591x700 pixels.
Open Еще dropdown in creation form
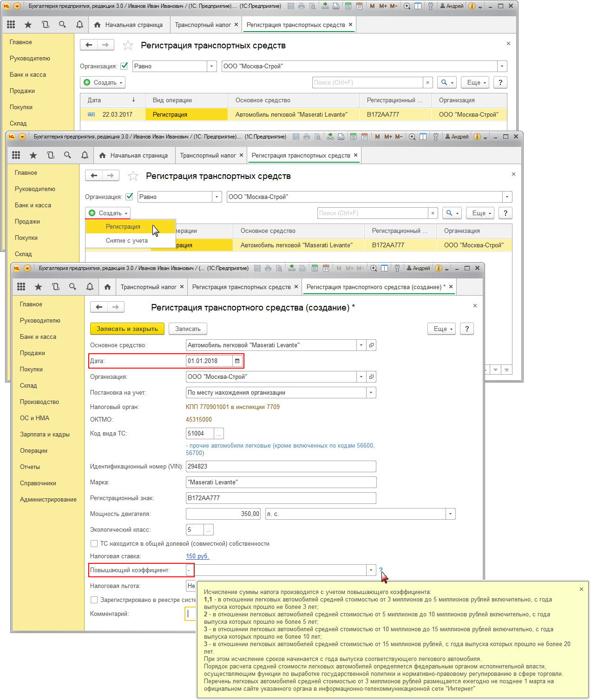tap(442, 329)
